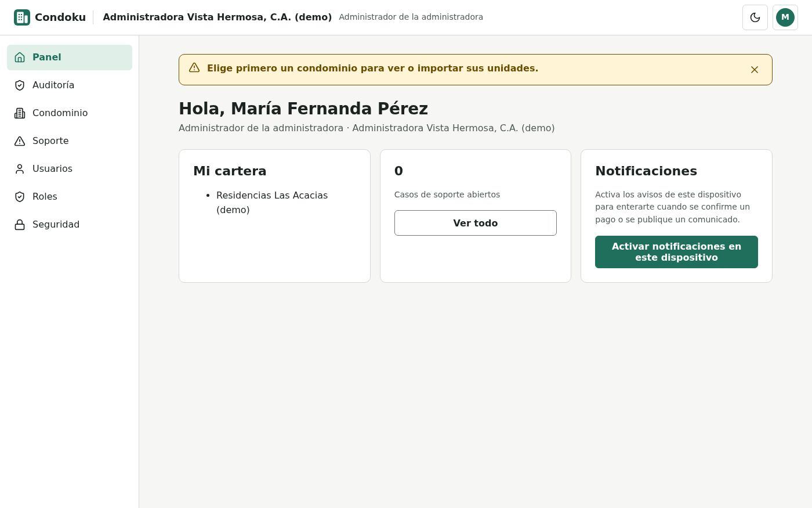Click the Ver todo button
The image size is (812, 508).
pyautogui.click(x=476, y=223)
